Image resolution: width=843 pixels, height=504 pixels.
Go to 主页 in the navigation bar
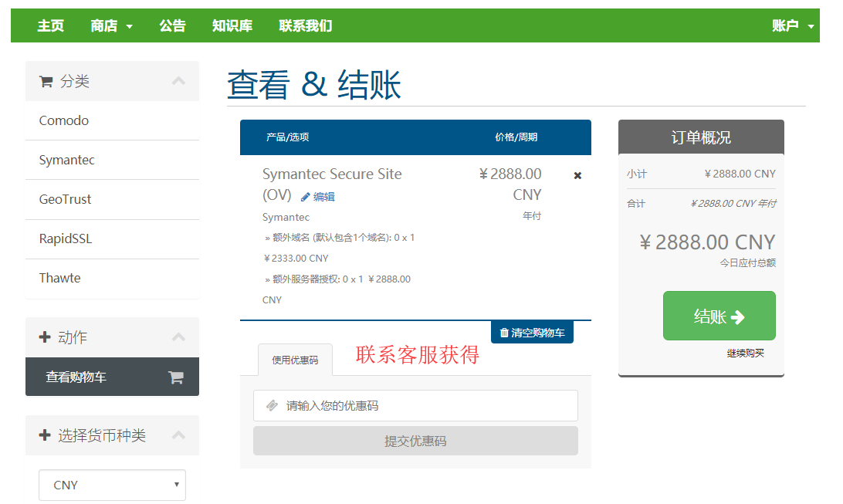click(51, 25)
